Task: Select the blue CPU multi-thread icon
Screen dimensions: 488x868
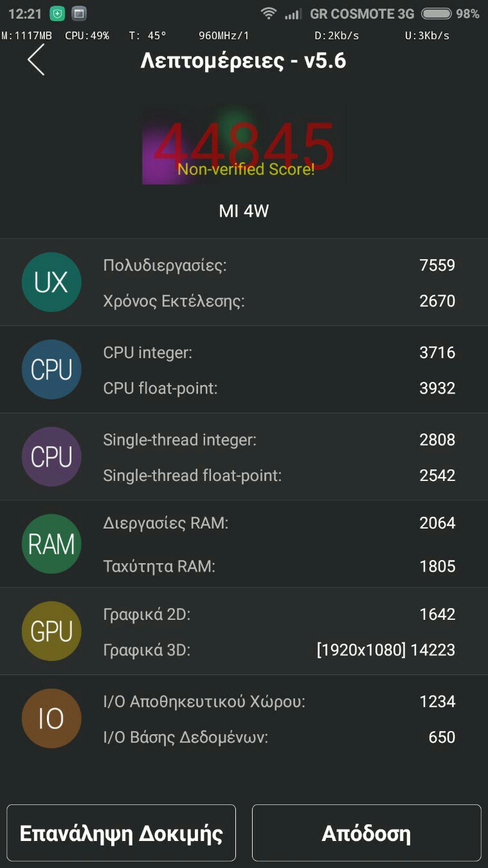Action: 51,370
